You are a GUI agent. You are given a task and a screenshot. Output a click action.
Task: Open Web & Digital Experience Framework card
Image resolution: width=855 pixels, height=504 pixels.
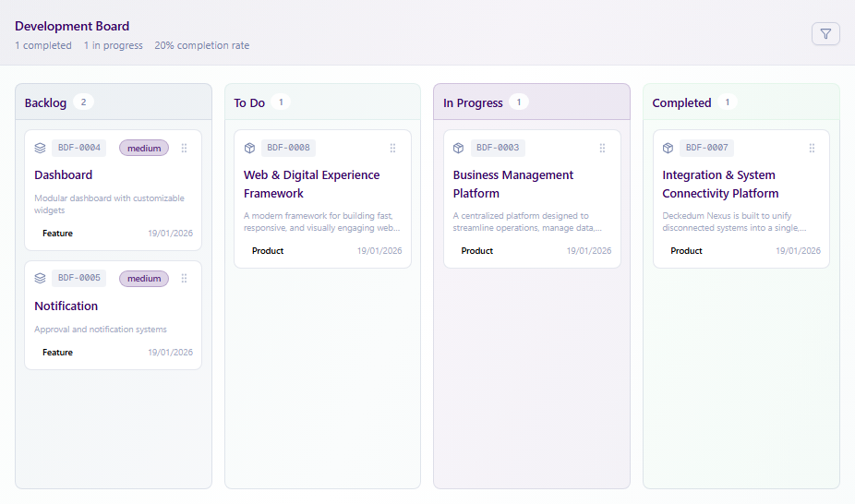tap(311, 184)
